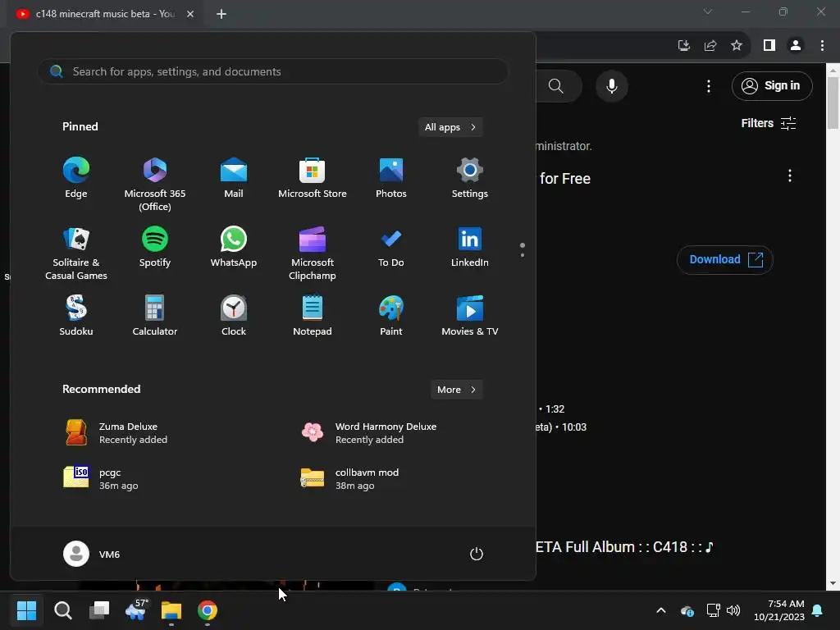Open the Clock app
This screenshot has width=840, height=630.
click(234, 316)
